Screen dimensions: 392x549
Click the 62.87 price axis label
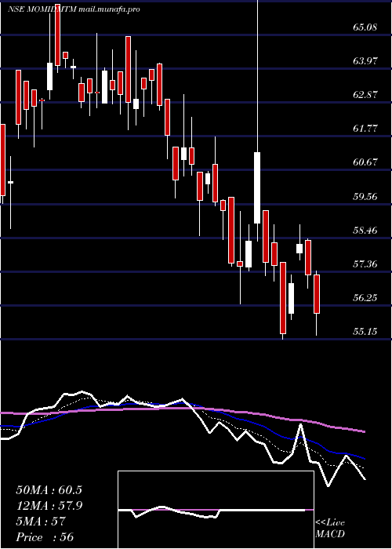coord(365,95)
